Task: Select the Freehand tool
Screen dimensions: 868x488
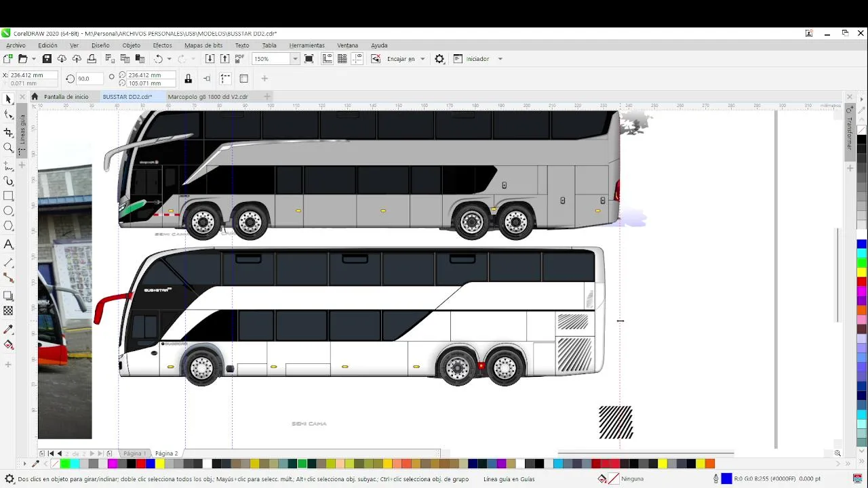Action: point(8,165)
